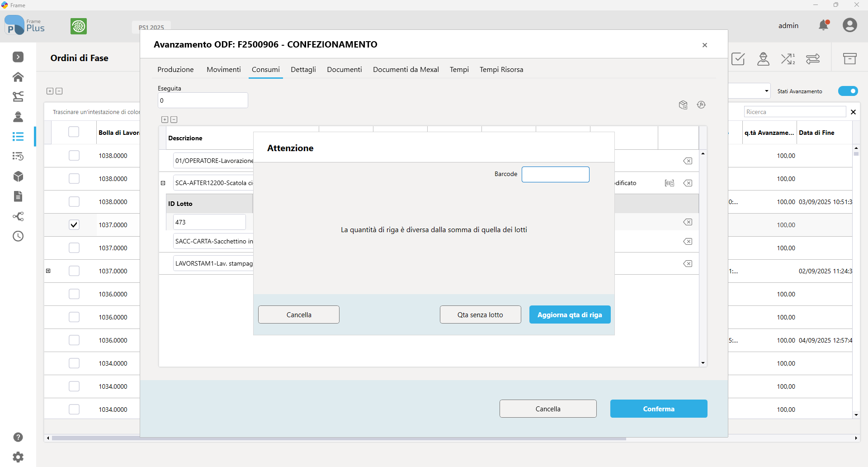Click the Barcode input field
Viewport: 868px width, 467px height.
556,175
